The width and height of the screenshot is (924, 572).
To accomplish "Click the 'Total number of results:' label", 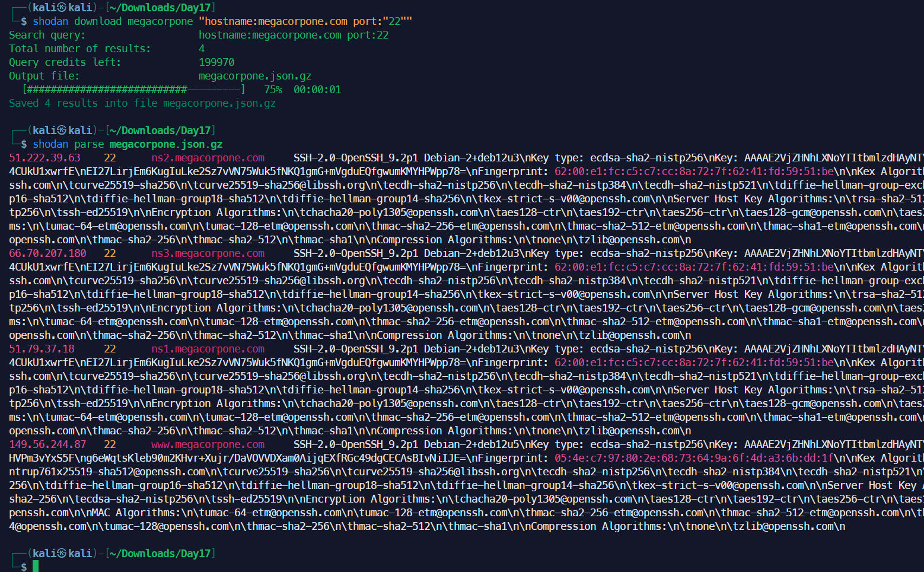I will click(80, 49).
